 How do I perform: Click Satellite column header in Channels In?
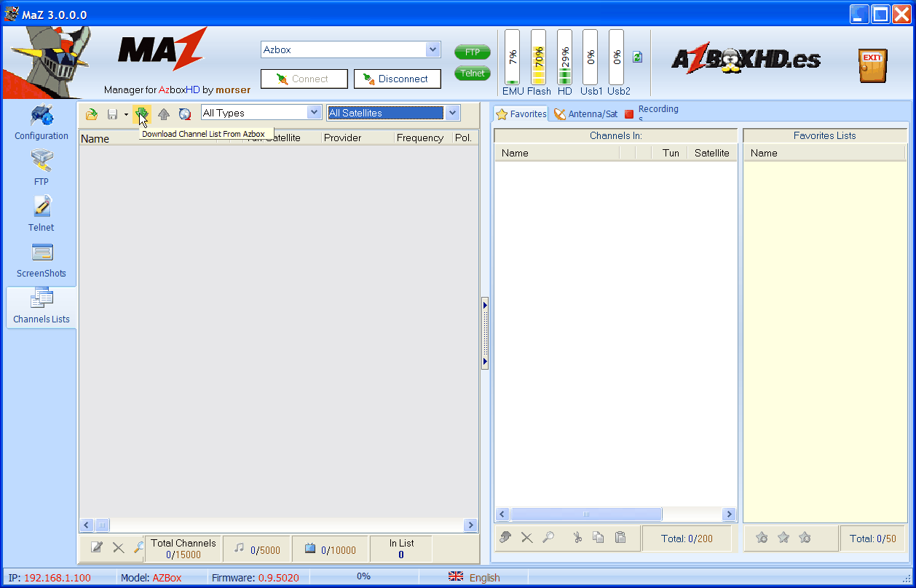pyautogui.click(x=711, y=153)
